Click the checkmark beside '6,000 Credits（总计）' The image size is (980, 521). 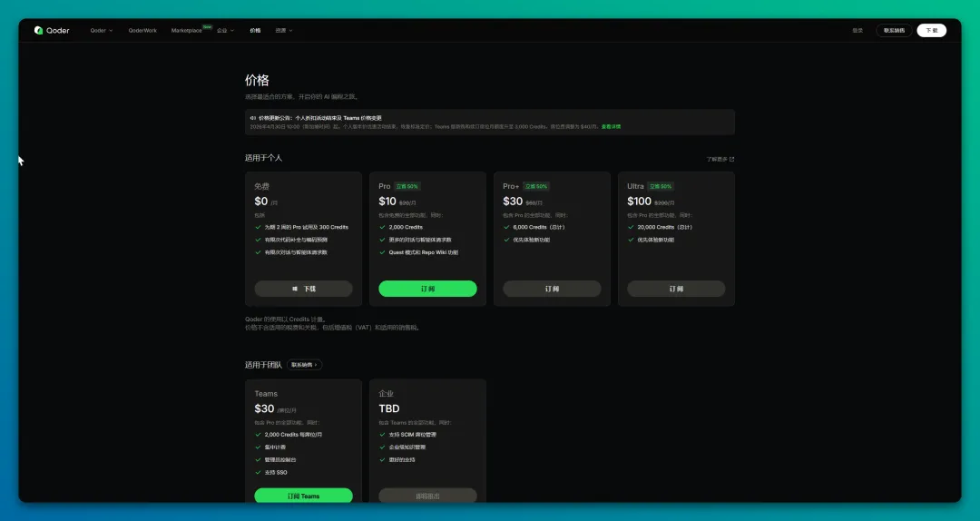pyautogui.click(x=507, y=227)
